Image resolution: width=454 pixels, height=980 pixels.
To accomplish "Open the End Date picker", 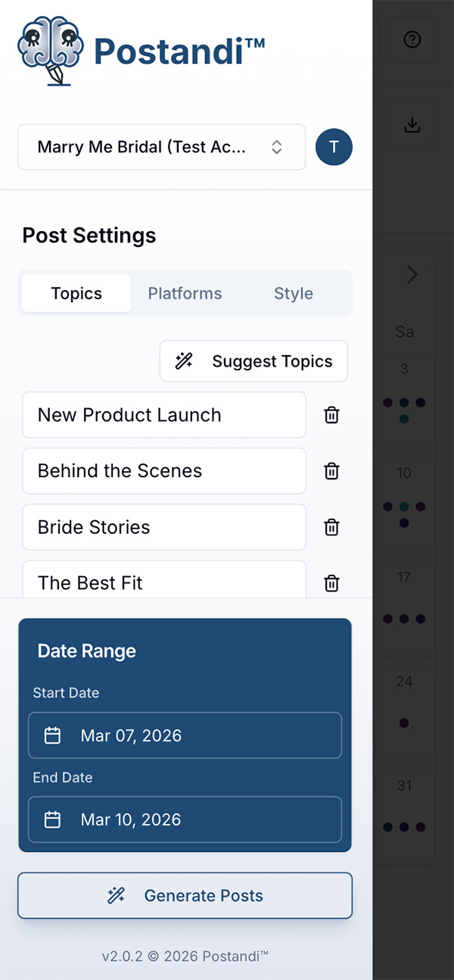I will (185, 819).
